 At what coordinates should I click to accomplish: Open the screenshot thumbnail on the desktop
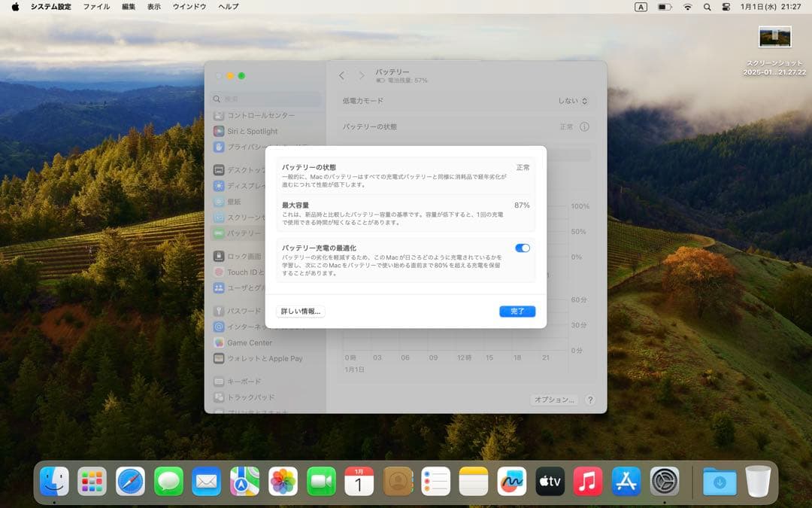[774, 35]
